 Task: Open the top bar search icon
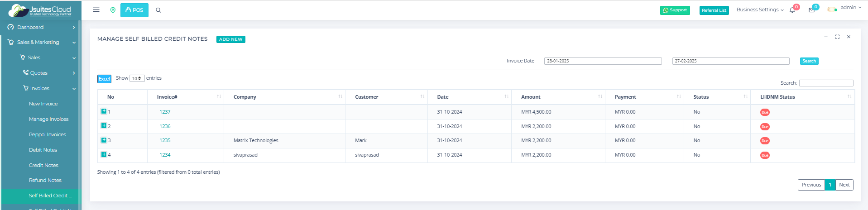158,10
